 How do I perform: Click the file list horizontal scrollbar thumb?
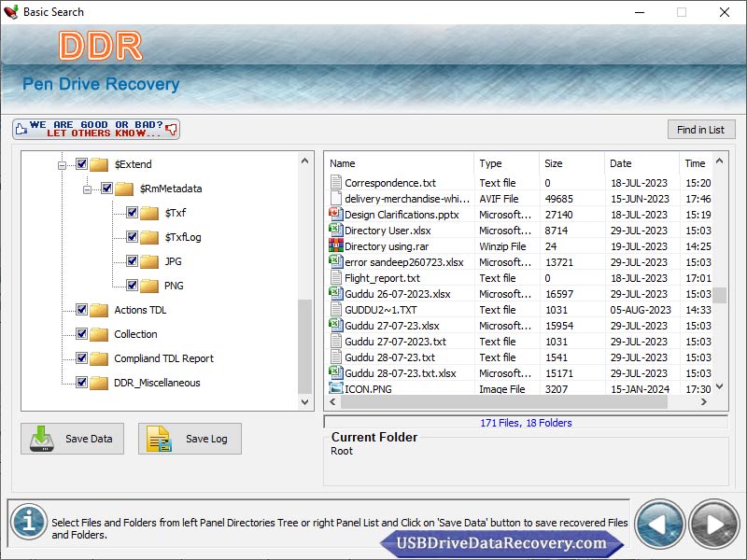point(504,402)
